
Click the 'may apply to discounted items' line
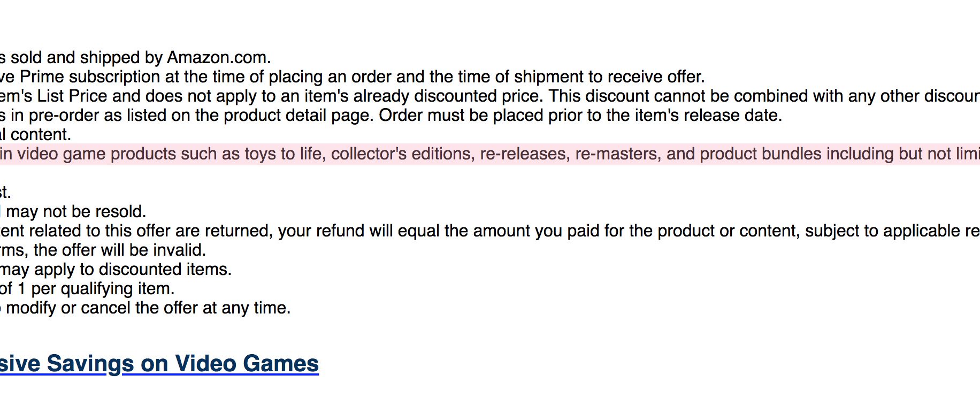click(x=116, y=270)
